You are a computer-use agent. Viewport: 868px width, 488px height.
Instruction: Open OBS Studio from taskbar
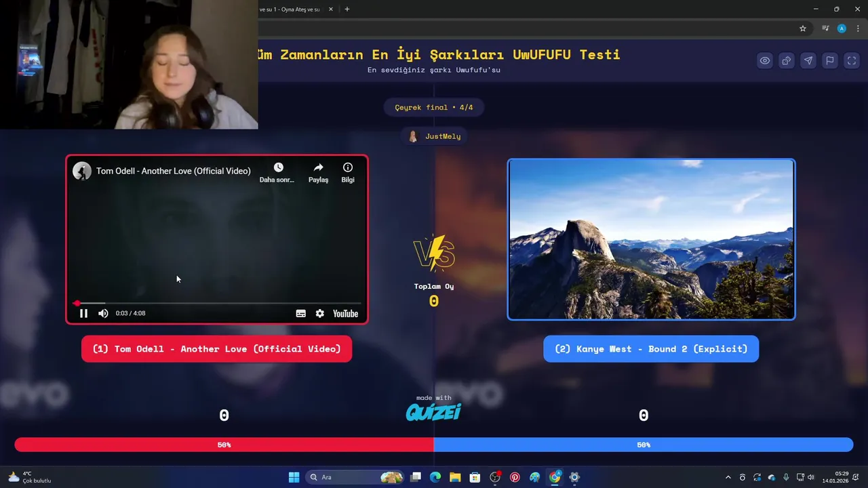[495, 477]
